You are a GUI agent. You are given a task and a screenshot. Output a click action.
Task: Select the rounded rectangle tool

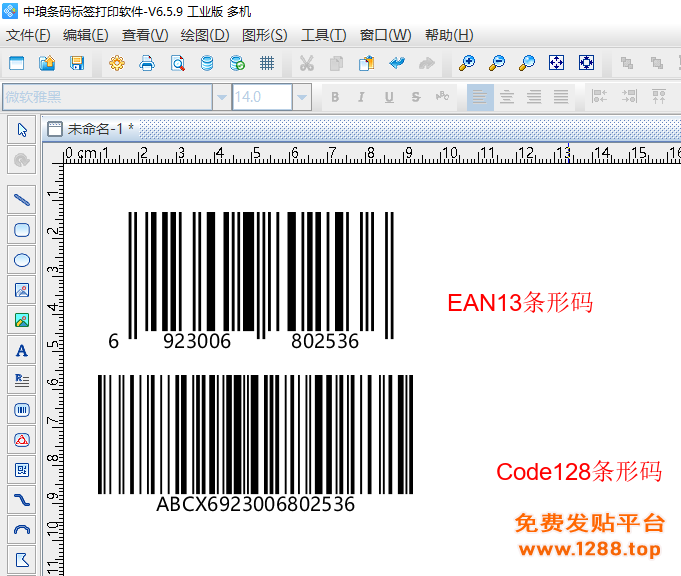click(x=22, y=230)
